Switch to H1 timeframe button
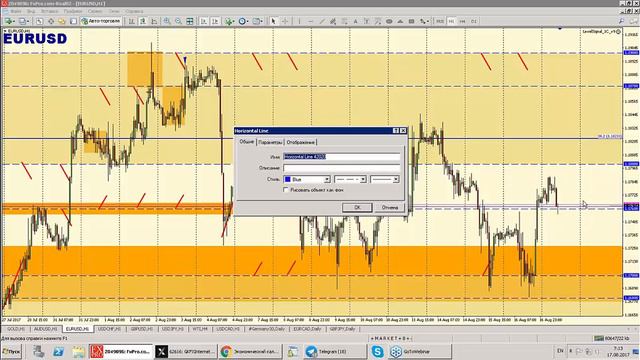Screen dimensions: 640x360 (451, 21)
